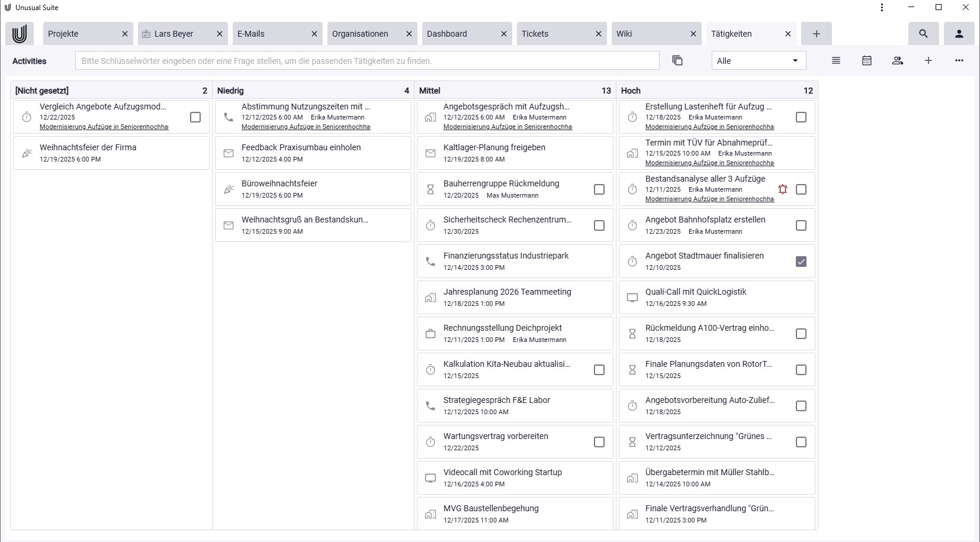Image resolution: width=980 pixels, height=542 pixels.
Task: Add a new tab with plus button
Action: click(816, 34)
